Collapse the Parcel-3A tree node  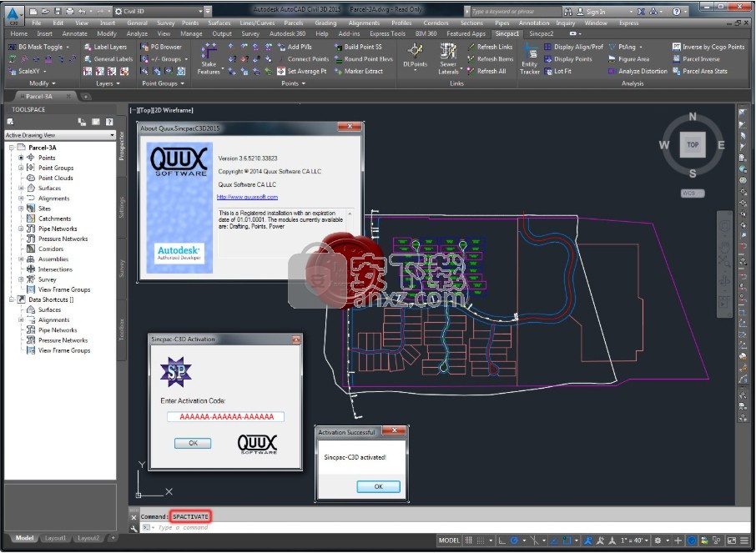click(12, 148)
